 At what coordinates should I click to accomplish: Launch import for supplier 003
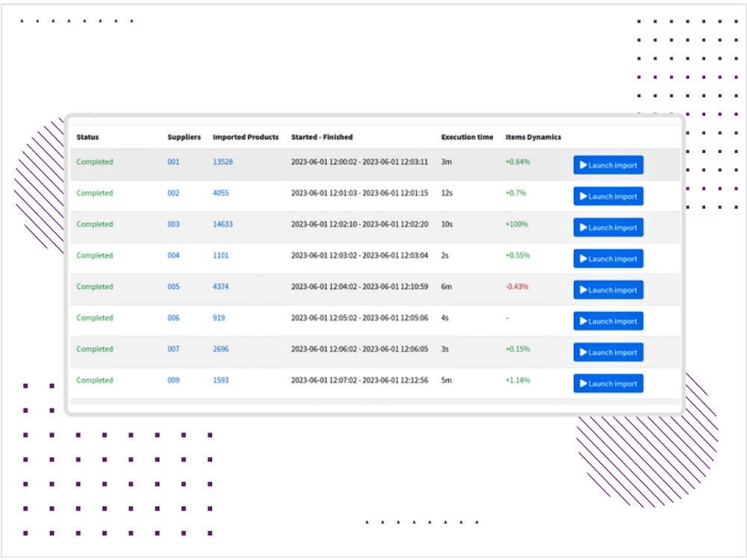coord(608,227)
